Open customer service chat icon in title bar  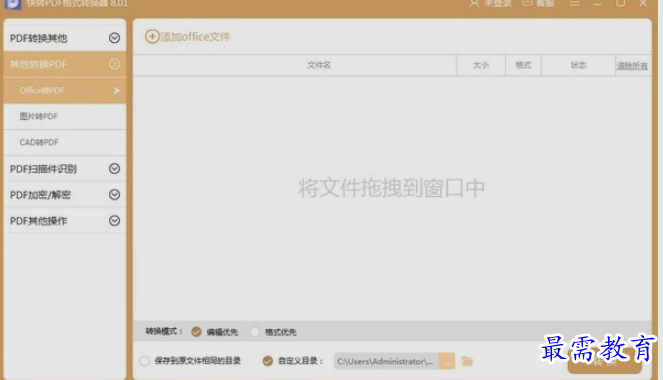click(x=527, y=3)
